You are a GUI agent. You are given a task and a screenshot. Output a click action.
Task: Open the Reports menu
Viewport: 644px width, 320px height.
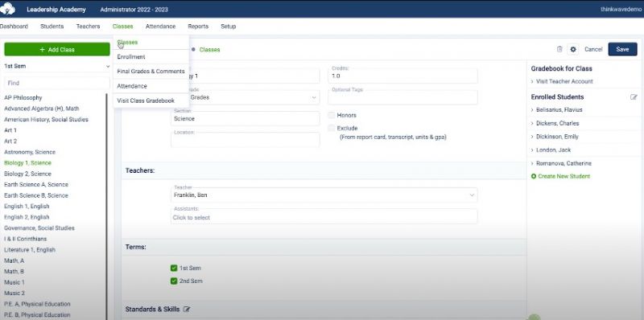pos(198,27)
